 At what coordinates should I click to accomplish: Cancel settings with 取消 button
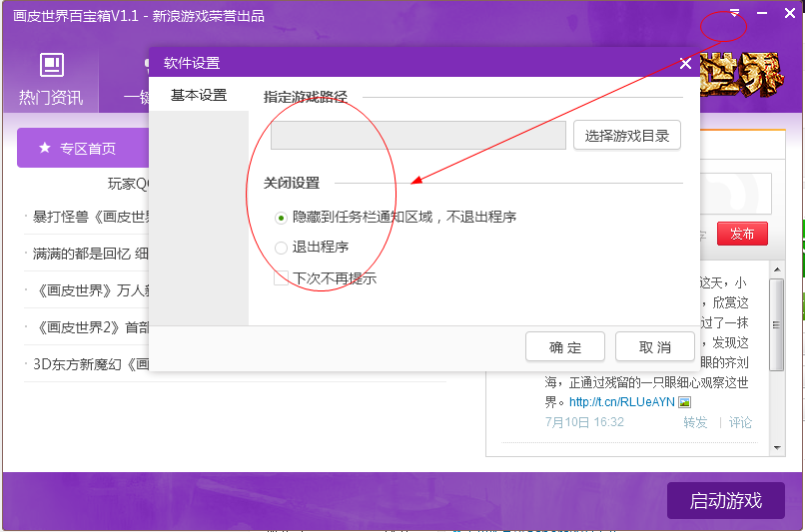click(x=654, y=347)
